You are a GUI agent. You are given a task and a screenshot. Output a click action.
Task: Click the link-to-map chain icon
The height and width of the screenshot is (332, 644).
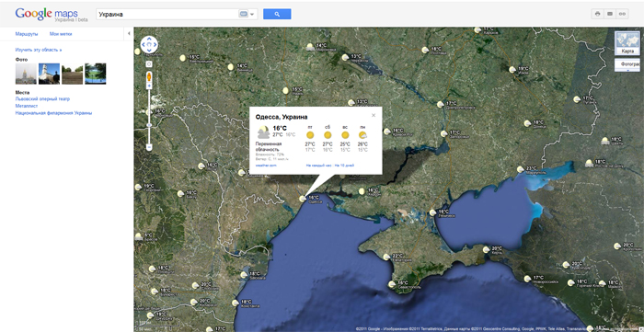[622, 14]
